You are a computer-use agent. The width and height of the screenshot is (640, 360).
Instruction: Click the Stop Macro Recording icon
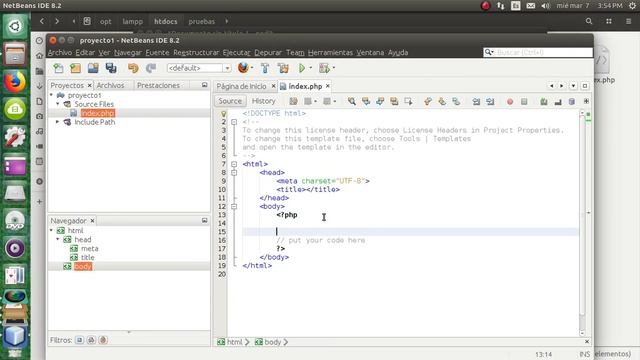click(x=524, y=101)
